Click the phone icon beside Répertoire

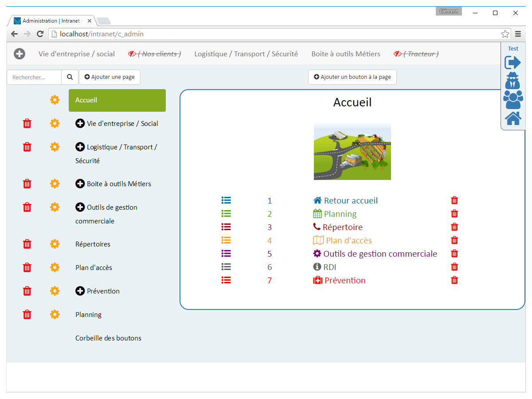point(317,227)
